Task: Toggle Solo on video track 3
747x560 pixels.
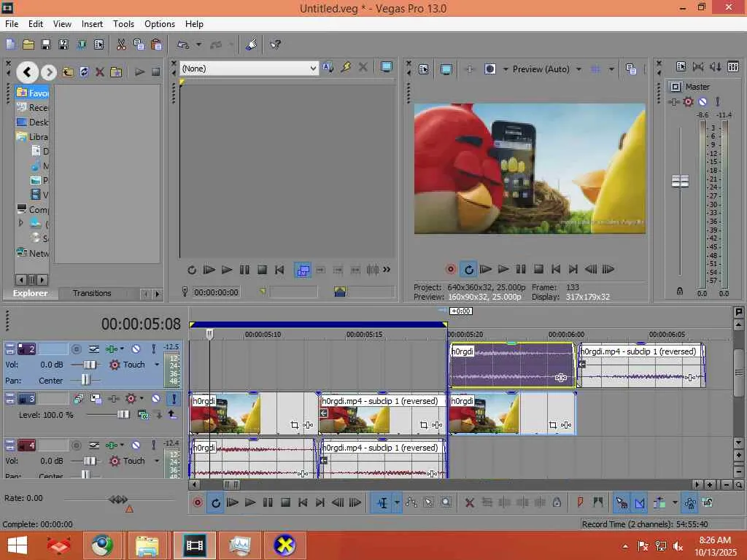Action: [x=174, y=399]
